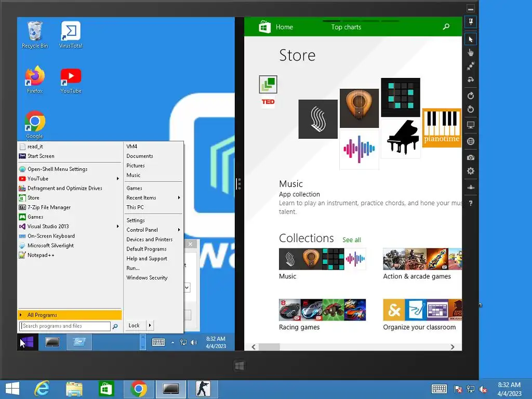Open the Google Chrome desktop shortcut

pyautogui.click(x=35, y=125)
